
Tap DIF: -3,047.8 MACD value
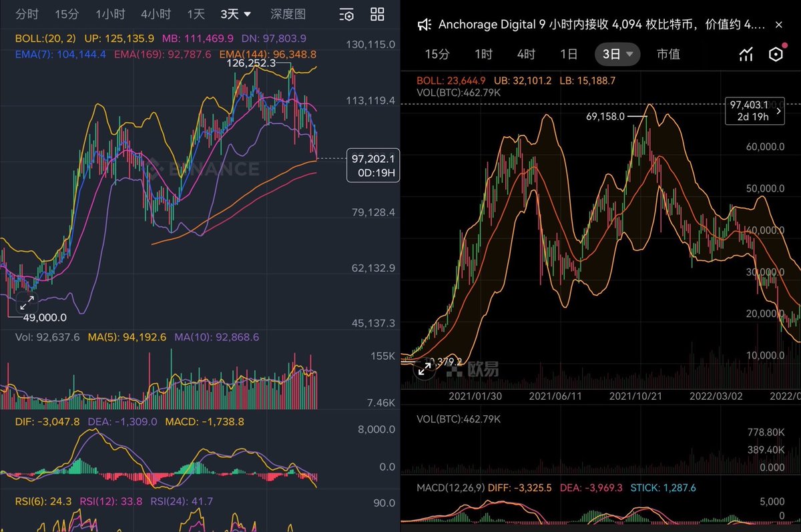point(47,422)
